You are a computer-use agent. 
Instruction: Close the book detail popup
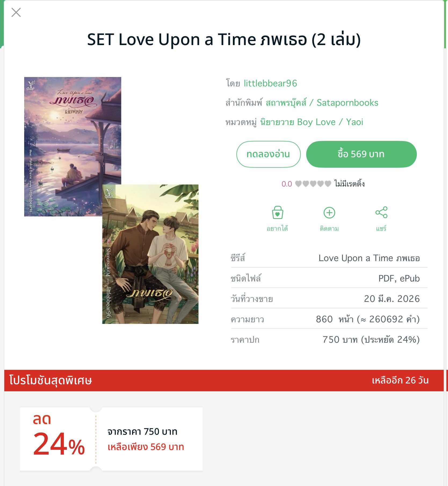point(16,12)
